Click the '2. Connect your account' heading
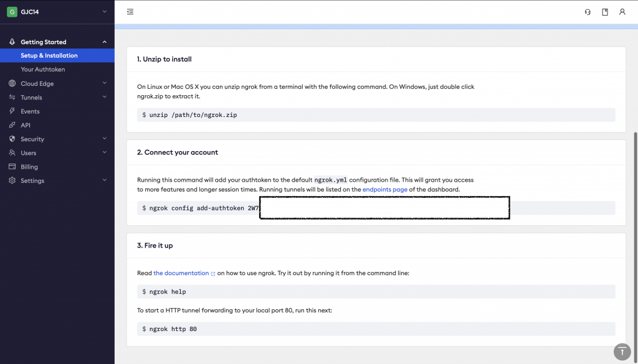638x364 pixels. 178,152
